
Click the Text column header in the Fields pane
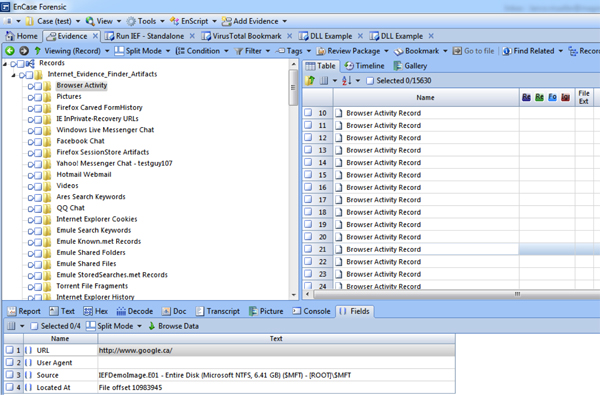[276, 338]
